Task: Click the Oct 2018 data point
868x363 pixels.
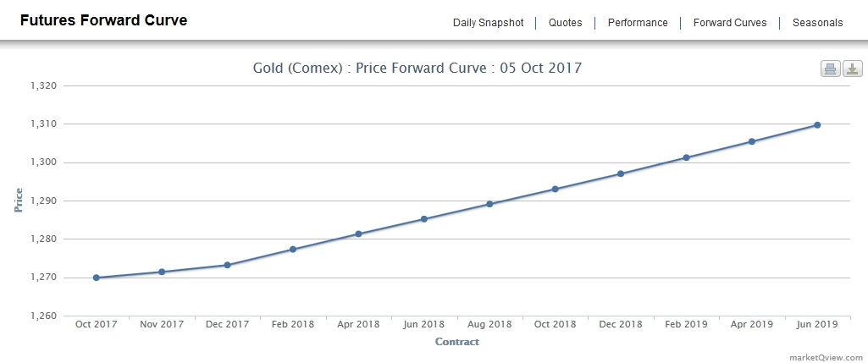Action: pyautogui.click(x=556, y=189)
